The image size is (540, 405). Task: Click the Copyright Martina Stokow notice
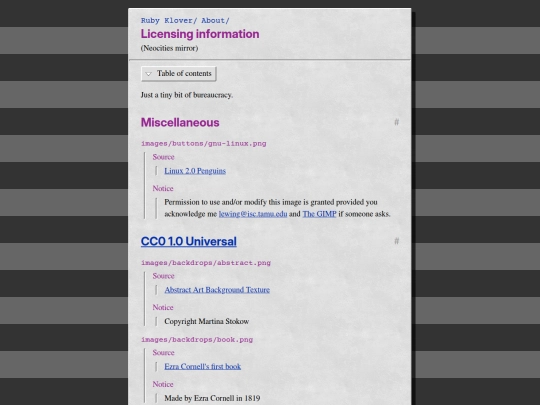pyautogui.click(x=207, y=321)
